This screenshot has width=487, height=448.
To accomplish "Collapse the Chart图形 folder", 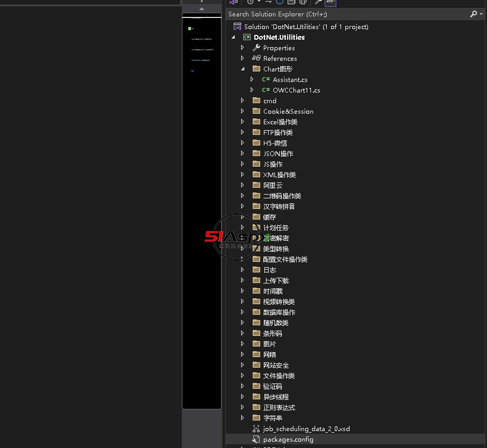I will click(243, 69).
